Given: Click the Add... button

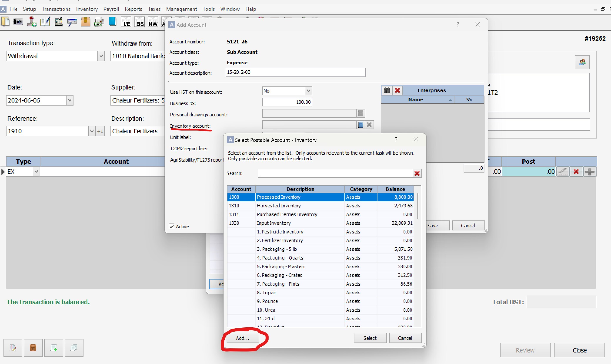Looking at the screenshot, I should [242, 338].
